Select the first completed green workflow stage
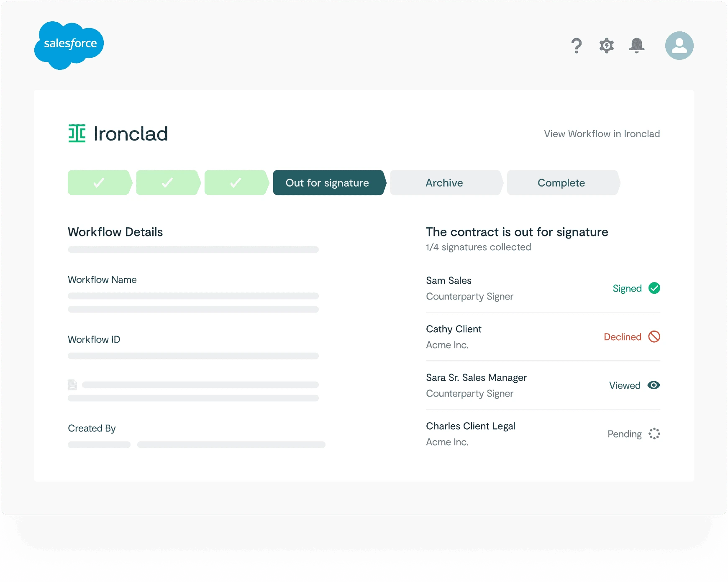Viewport: 728px width, 582px height. pyautogui.click(x=99, y=182)
